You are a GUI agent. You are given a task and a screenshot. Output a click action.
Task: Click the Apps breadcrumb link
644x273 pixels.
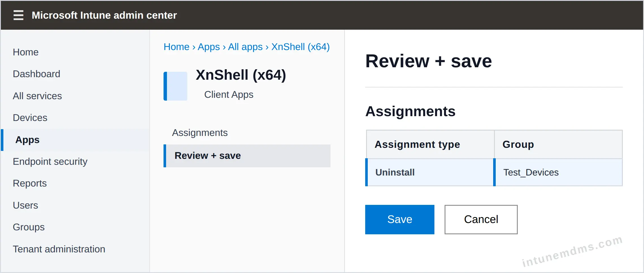209,47
